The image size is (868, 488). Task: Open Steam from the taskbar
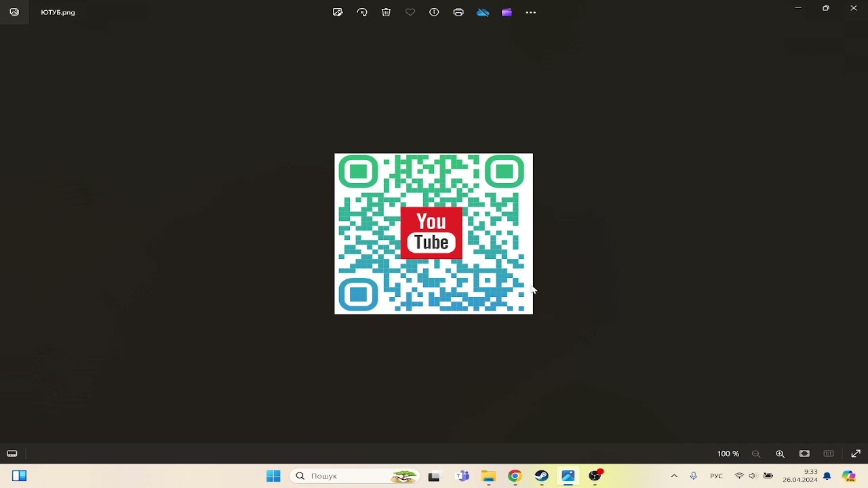541,476
